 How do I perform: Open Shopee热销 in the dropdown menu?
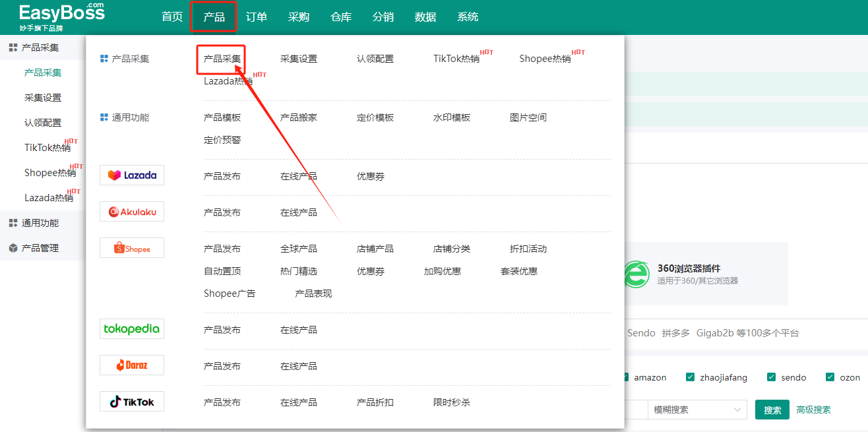click(545, 59)
